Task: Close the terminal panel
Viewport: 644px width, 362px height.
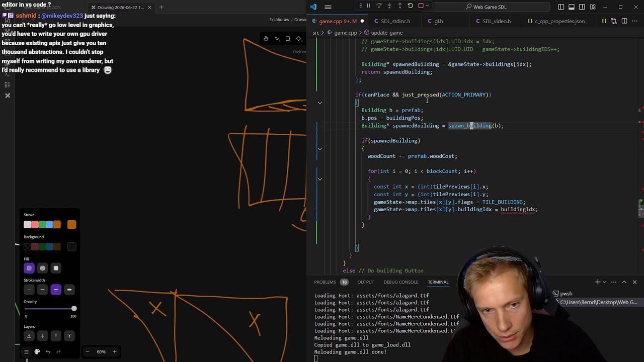Action: click(634, 282)
